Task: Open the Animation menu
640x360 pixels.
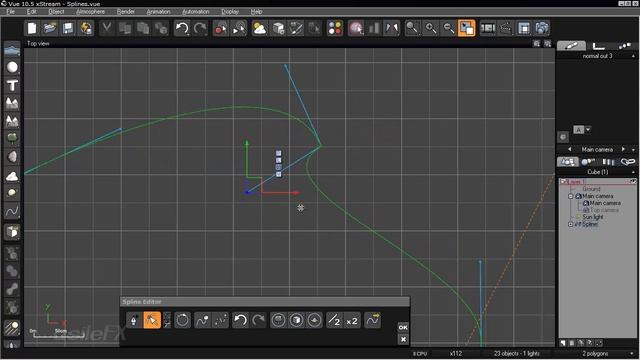Action: tap(158, 11)
